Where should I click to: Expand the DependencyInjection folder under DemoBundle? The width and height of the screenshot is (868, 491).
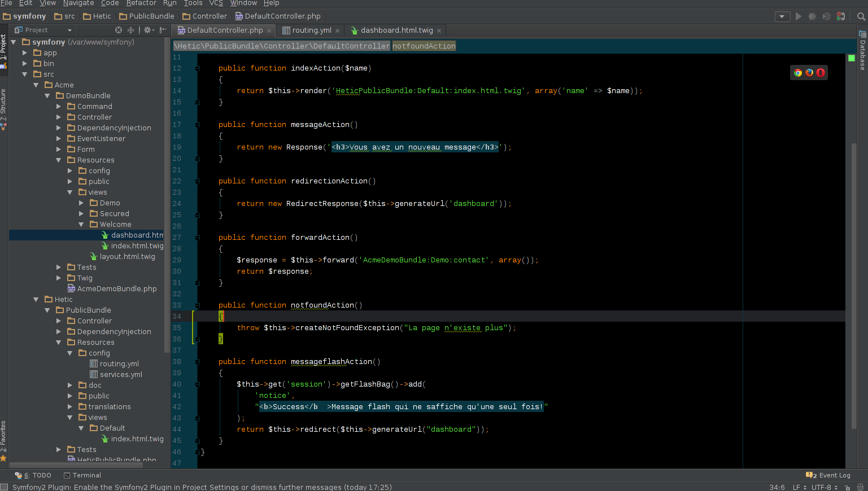pyautogui.click(x=58, y=128)
